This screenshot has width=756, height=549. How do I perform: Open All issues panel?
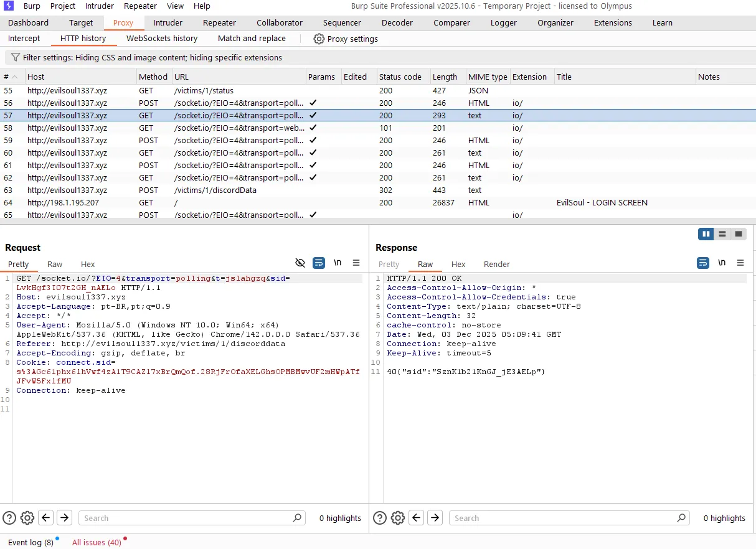click(97, 542)
